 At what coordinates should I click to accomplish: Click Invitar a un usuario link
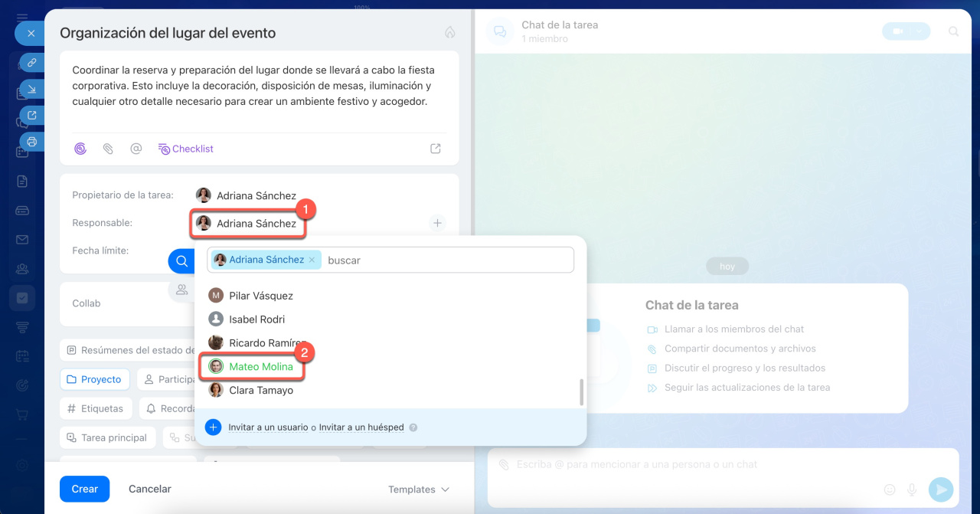coord(268,427)
